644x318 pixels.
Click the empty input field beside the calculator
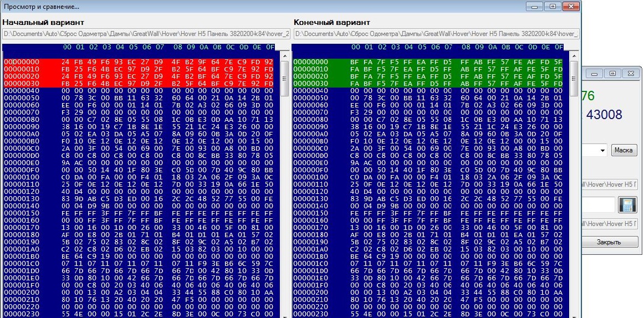[x=599, y=205]
